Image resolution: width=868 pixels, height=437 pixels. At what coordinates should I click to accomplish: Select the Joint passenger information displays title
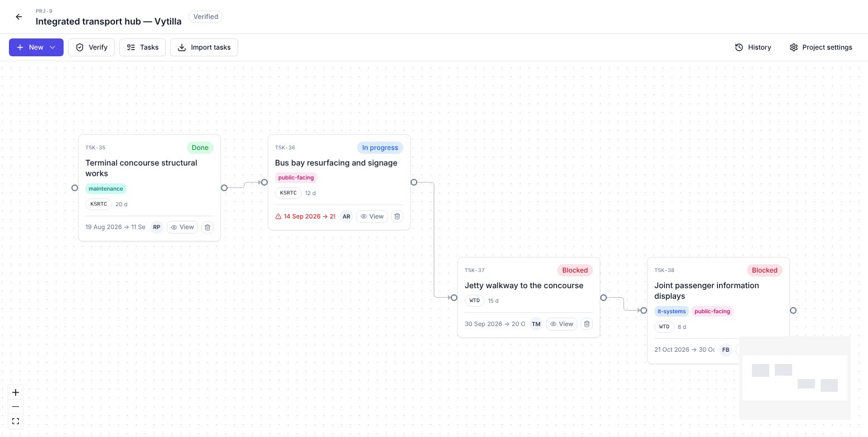tap(707, 290)
